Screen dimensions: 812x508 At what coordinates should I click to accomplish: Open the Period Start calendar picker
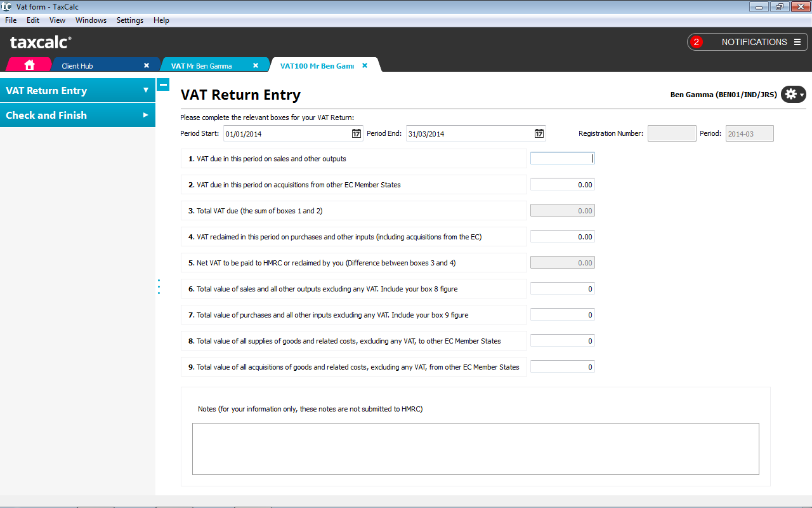[357, 133]
